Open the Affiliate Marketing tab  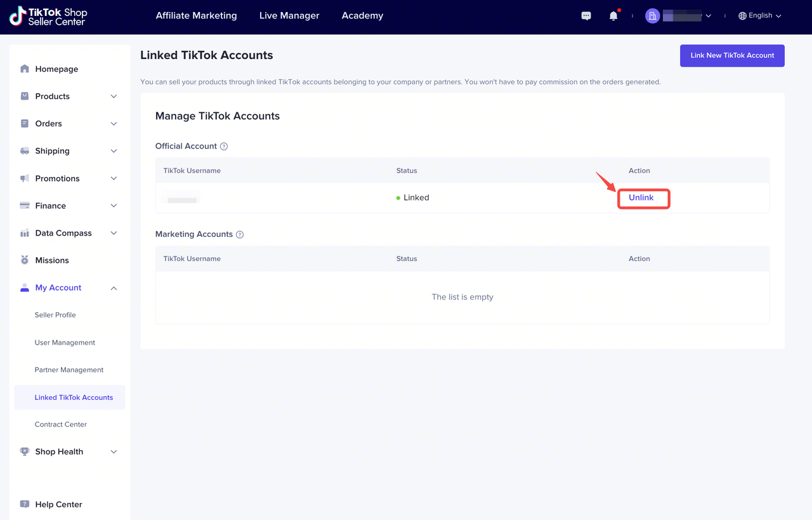(x=196, y=16)
